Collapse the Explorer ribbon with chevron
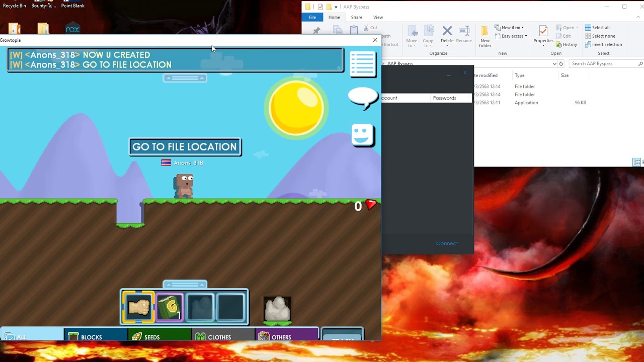Image resolution: width=644 pixels, height=362 pixels. (x=639, y=17)
